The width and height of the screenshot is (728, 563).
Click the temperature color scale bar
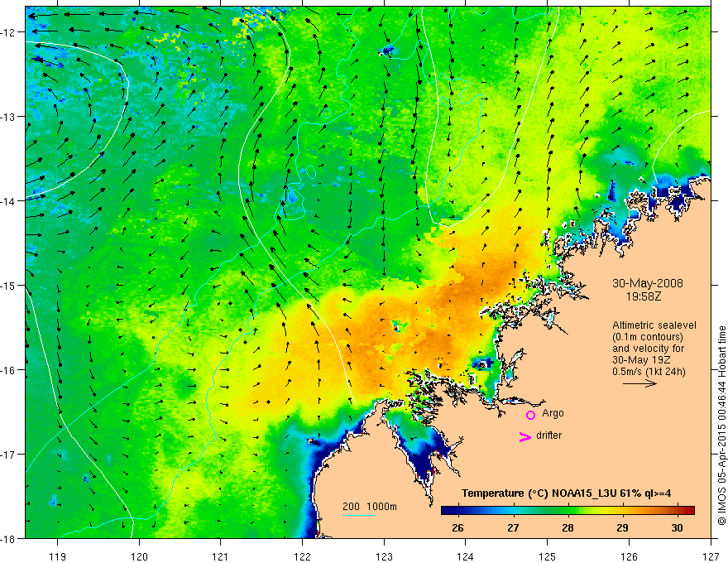click(x=568, y=510)
